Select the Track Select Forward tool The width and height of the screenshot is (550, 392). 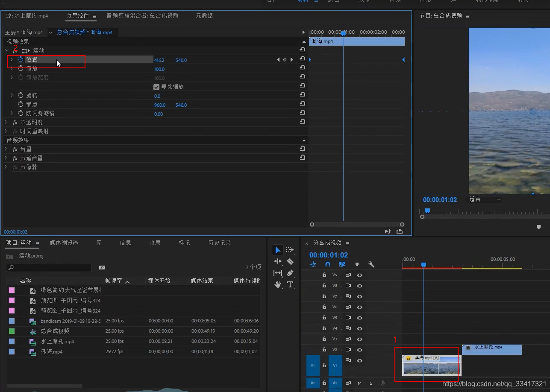[290, 250]
